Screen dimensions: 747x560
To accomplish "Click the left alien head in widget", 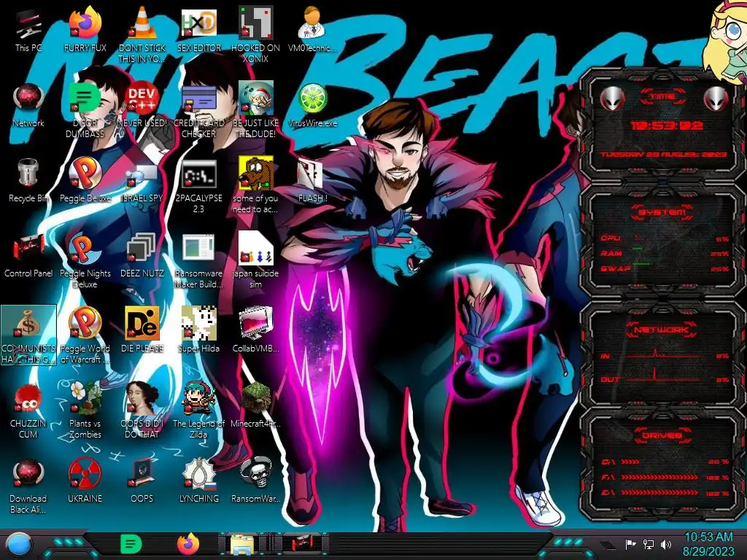I will pyautogui.click(x=612, y=99).
